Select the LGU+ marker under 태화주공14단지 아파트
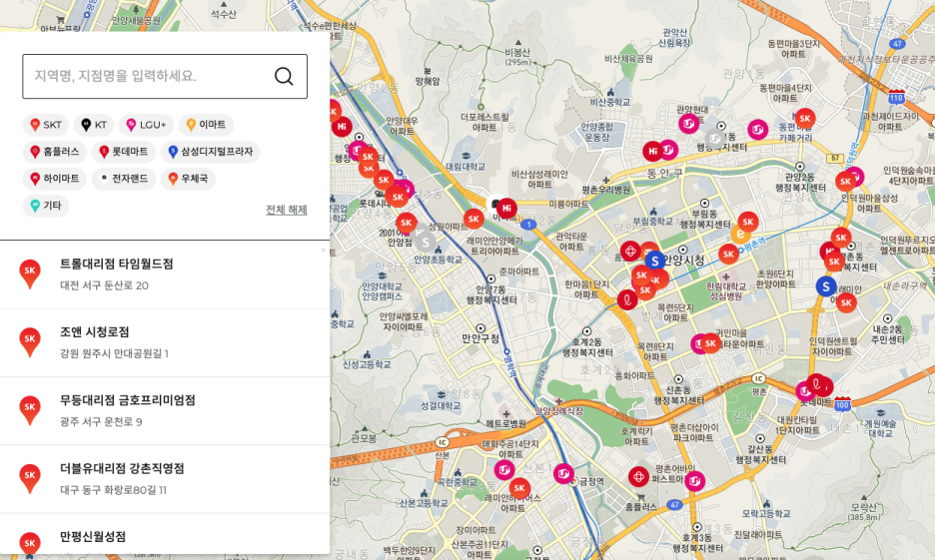This screenshot has height=560, width=935. pyautogui.click(x=504, y=470)
